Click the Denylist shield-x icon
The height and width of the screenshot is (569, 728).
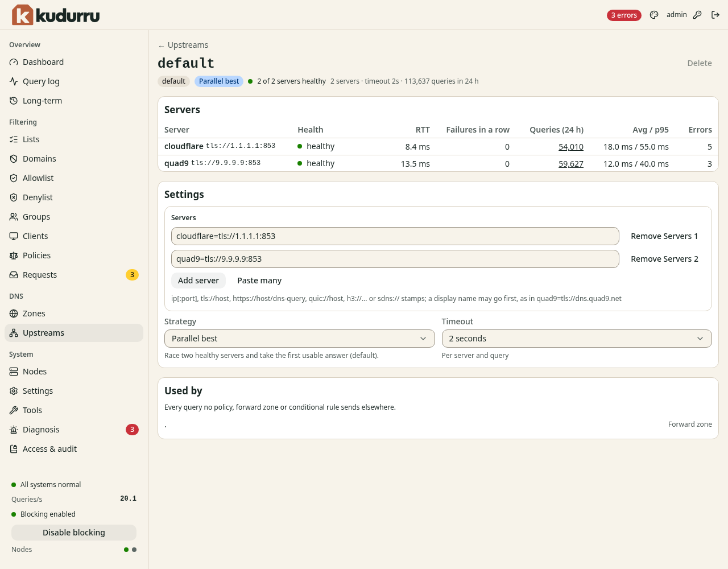(14, 197)
